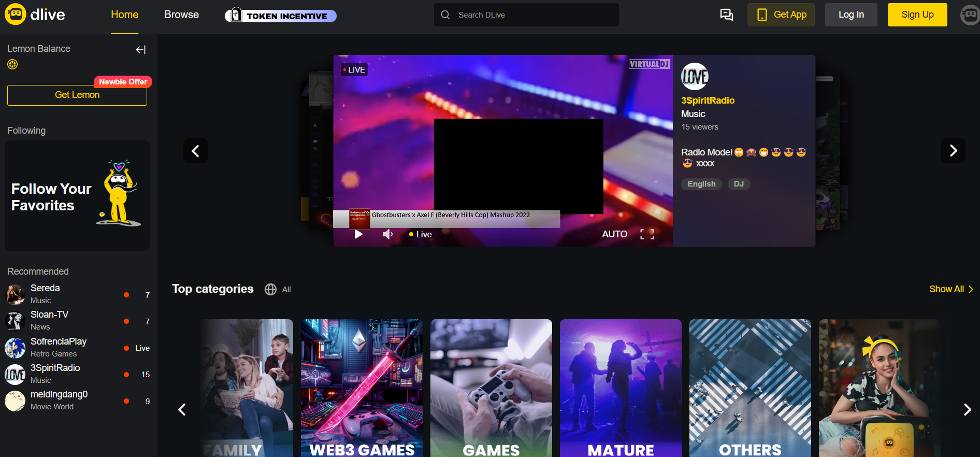Open the Games category card

point(491,388)
